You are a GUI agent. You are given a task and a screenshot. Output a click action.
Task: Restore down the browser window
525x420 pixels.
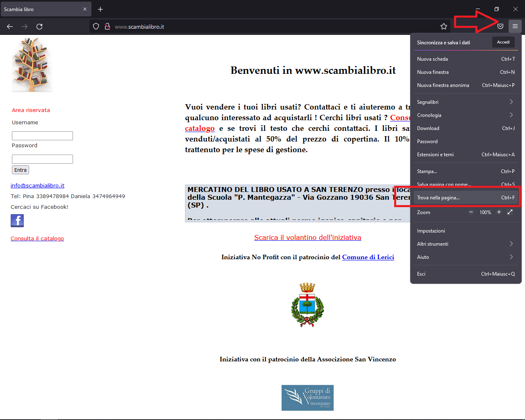point(497,9)
